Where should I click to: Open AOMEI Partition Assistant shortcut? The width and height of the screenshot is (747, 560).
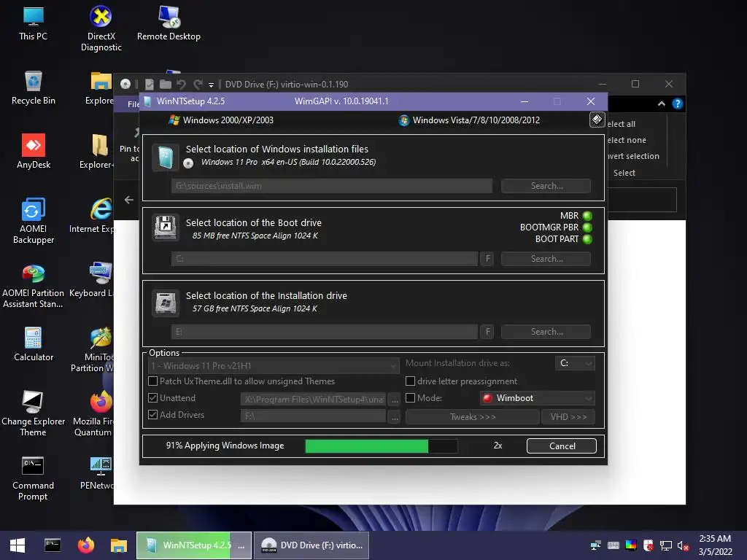34,285
